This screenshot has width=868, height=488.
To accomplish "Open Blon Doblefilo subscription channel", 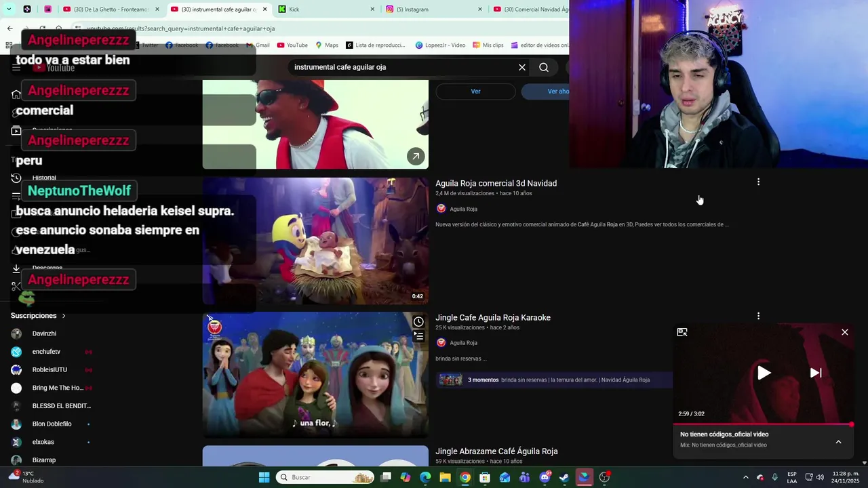I will [x=51, y=424].
